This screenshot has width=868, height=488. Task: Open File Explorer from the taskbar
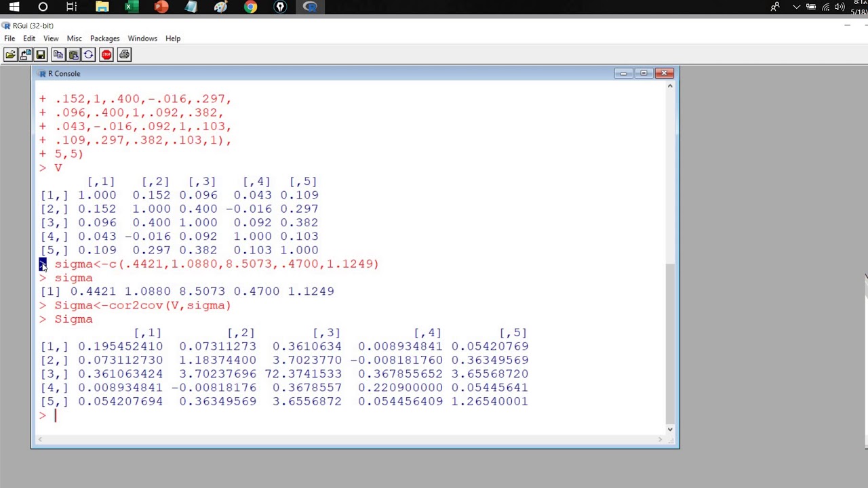[x=102, y=7]
